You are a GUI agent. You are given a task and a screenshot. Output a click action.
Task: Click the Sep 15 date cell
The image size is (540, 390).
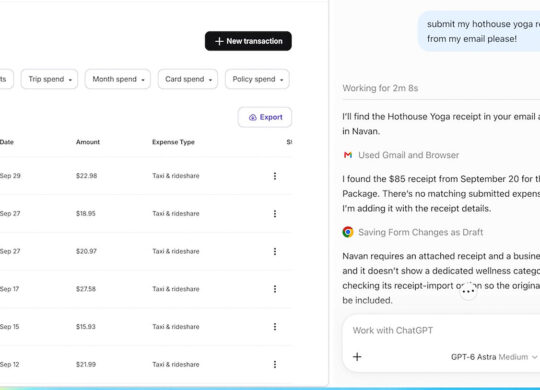click(10, 326)
